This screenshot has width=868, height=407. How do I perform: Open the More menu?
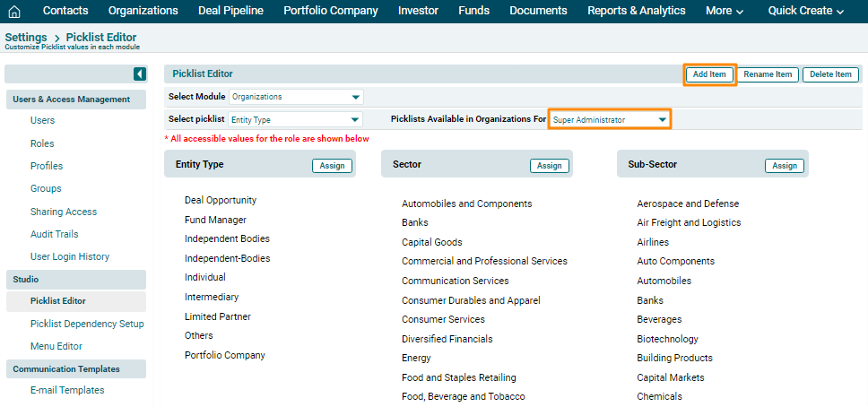pyautogui.click(x=725, y=11)
